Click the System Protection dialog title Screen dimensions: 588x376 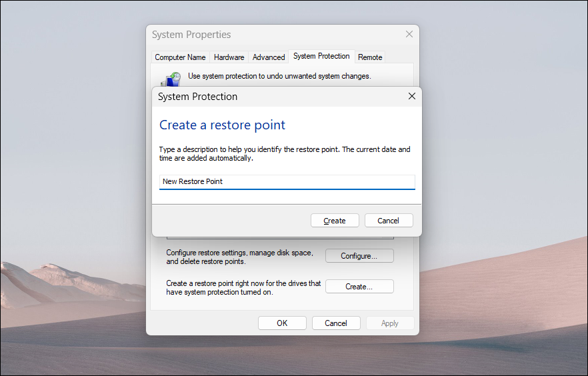197,97
